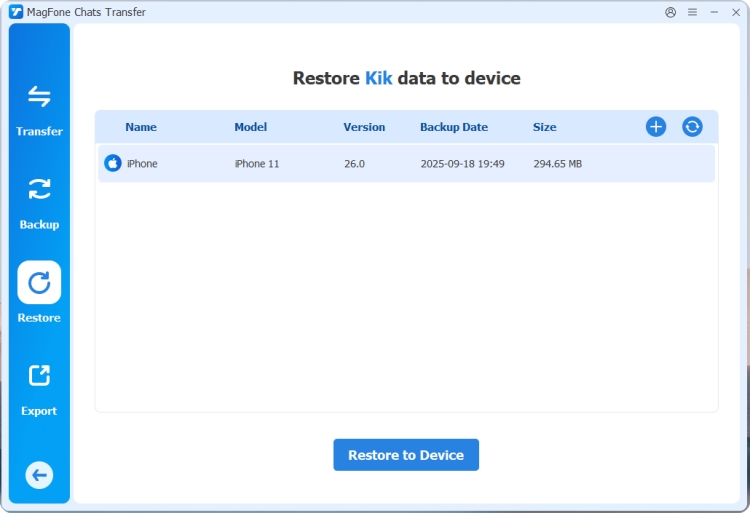Click the Model column header
Screen dimensions: 750x513
point(251,127)
